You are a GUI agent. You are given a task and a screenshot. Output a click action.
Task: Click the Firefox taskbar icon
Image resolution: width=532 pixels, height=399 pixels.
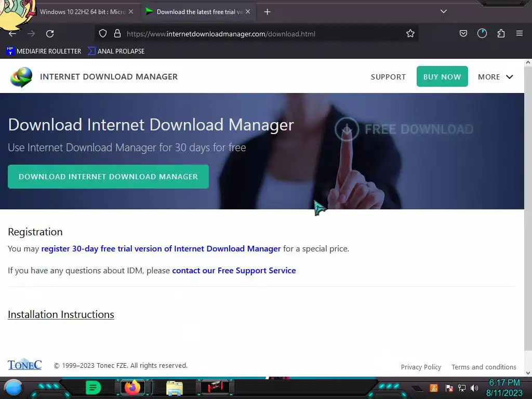132,388
